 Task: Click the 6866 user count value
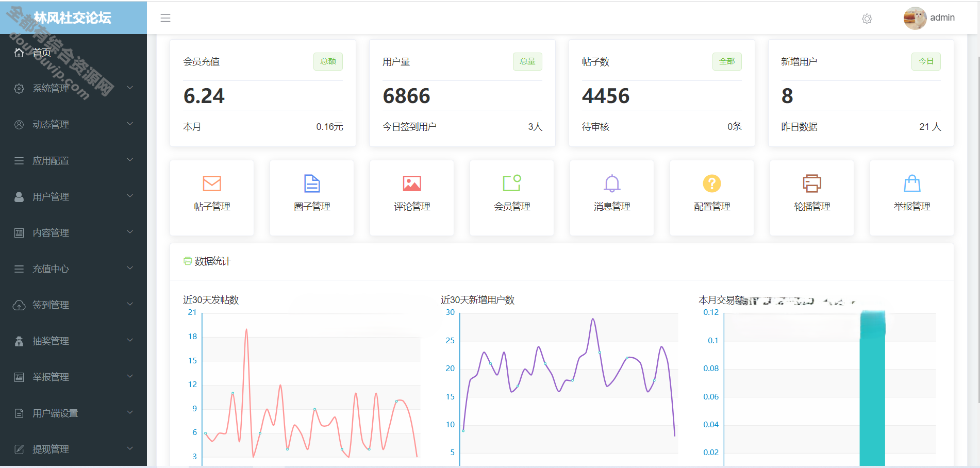tap(406, 96)
